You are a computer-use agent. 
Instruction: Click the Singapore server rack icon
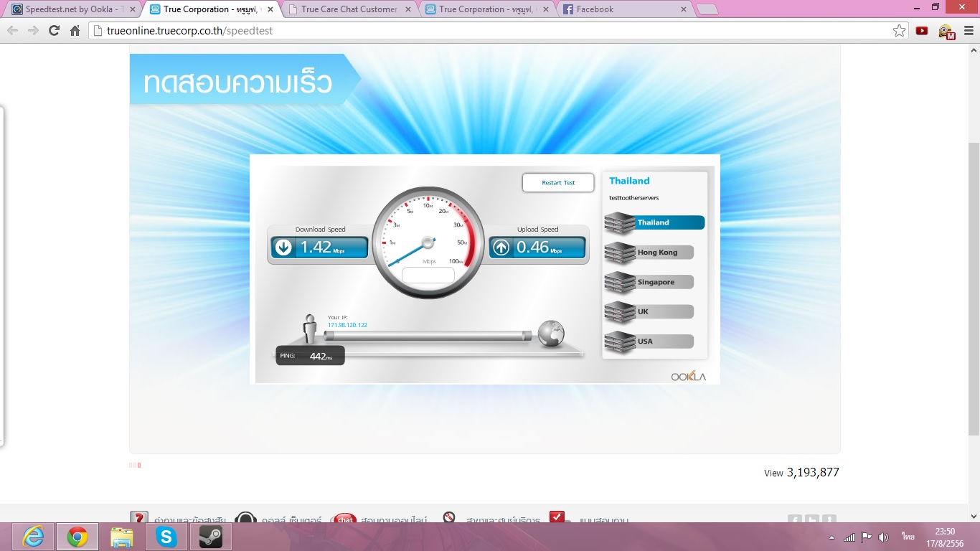pos(620,283)
